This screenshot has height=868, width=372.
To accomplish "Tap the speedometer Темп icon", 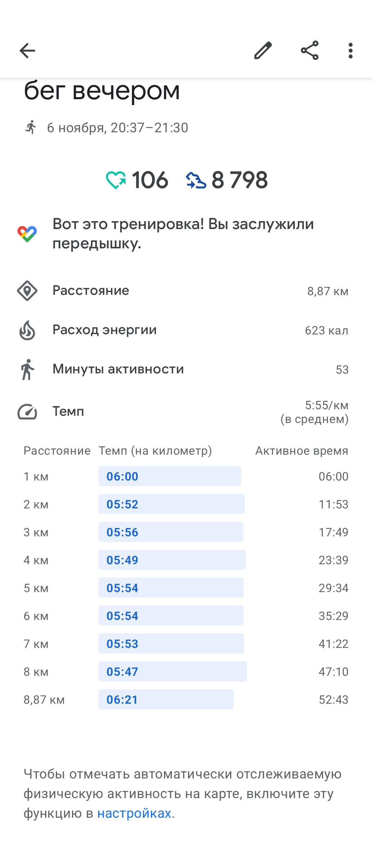I will pos(27,412).
